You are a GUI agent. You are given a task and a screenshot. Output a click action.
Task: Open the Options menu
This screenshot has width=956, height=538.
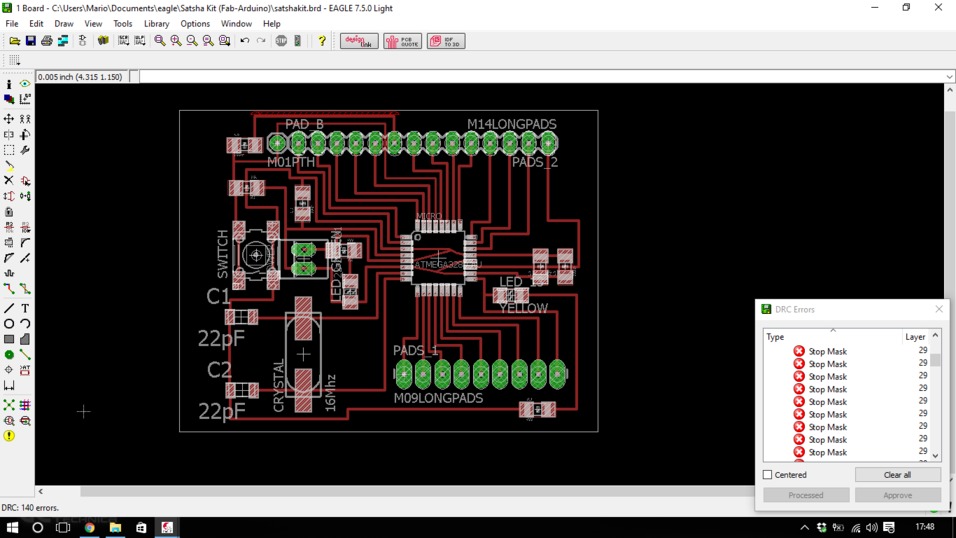pyautogui.click(x=195, y=24)
